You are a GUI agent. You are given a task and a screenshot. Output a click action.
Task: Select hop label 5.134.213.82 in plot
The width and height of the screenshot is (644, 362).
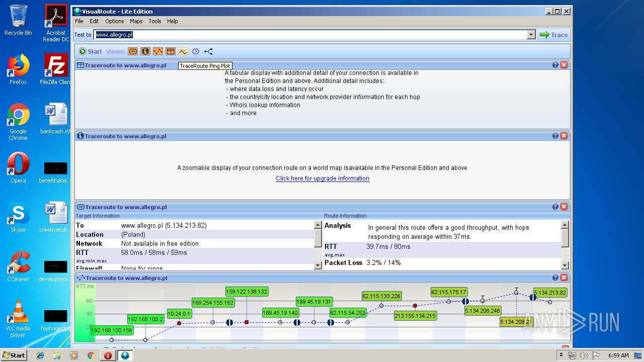[x=550, y=293]
